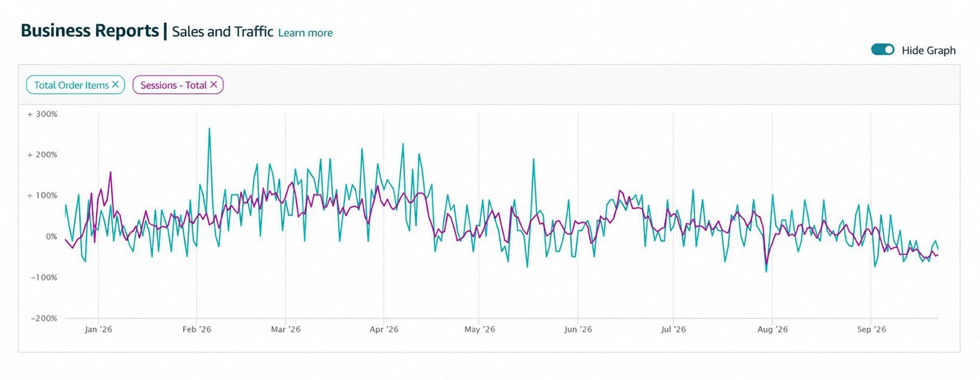980x380 pixels.
Task: Toggle the Hide Graph switch
Action: pyautogui.click(x=883, y=50)
